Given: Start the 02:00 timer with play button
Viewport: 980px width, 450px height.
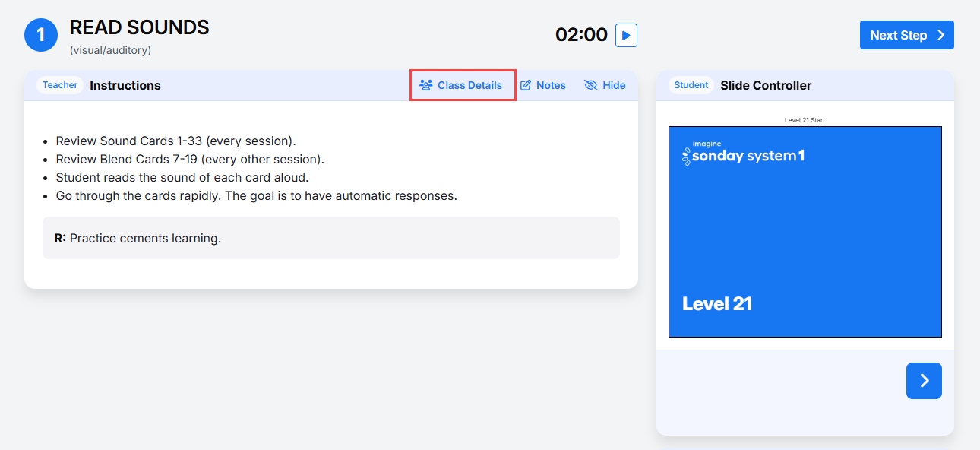Looking at the screenshot, I should tap(626, 35).
